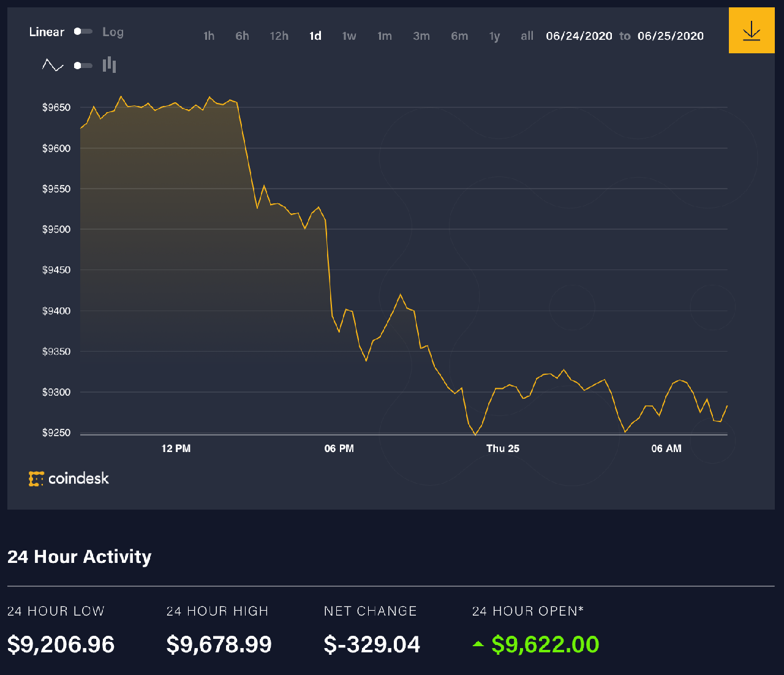
Task: Select the 1d time range
Action: pyautogui.click(x=315, y=36)
